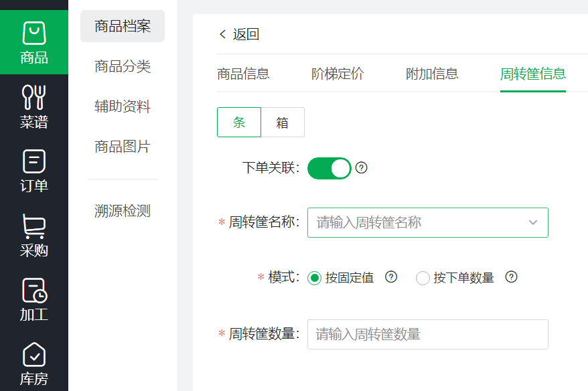This screenshot has width=588, height=391.
Task: Toggle the 下单关联 switch off
Action: (329, 168)
